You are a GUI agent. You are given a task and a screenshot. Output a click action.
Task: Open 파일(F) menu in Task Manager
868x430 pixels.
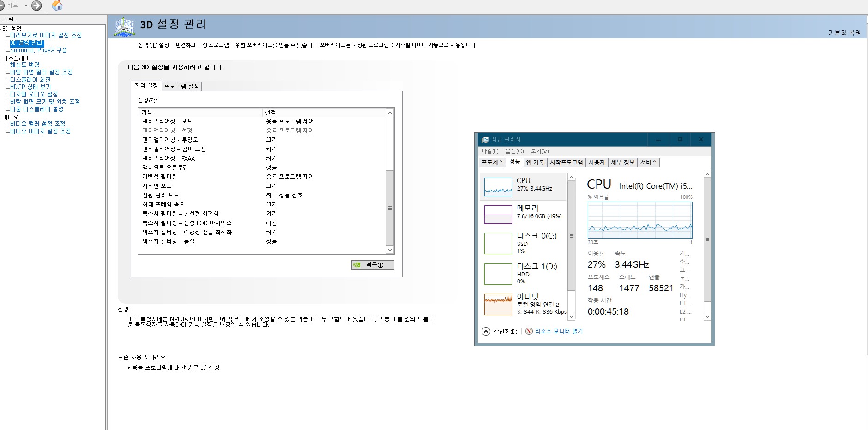point(490,151)
